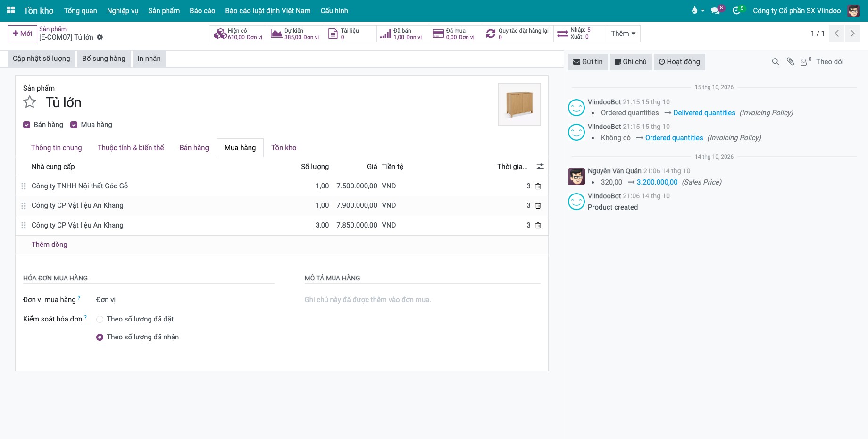The width and height of the screenshot is (868, 439).
Task: Switch to the Tồn kho tab
Action: coord(284,148)
